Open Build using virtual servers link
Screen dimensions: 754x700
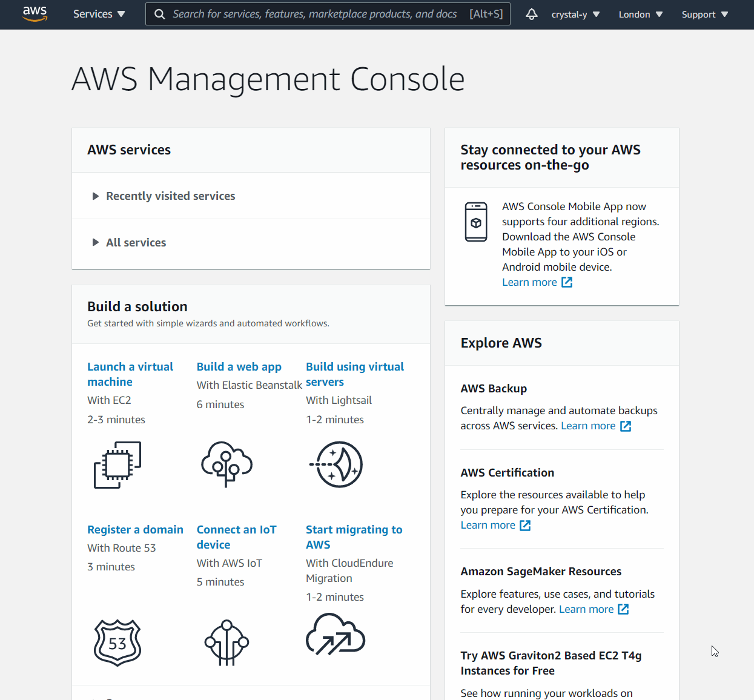click(x=355, y=374)
